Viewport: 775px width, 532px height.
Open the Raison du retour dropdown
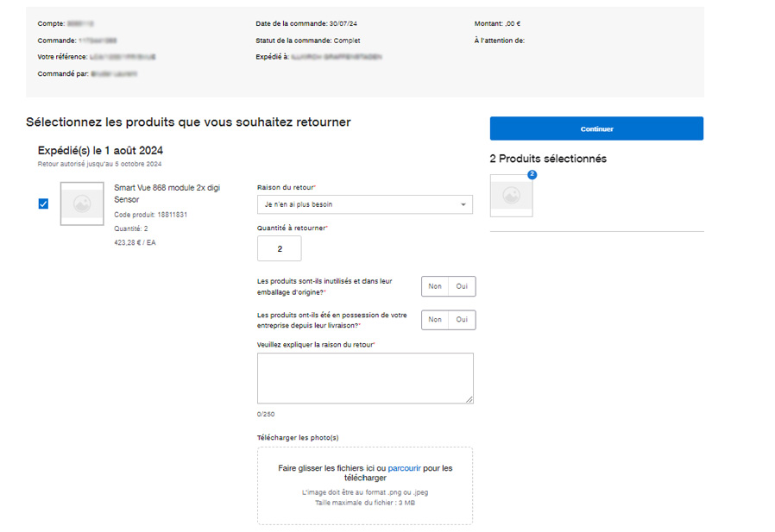[x=364, y=204]
